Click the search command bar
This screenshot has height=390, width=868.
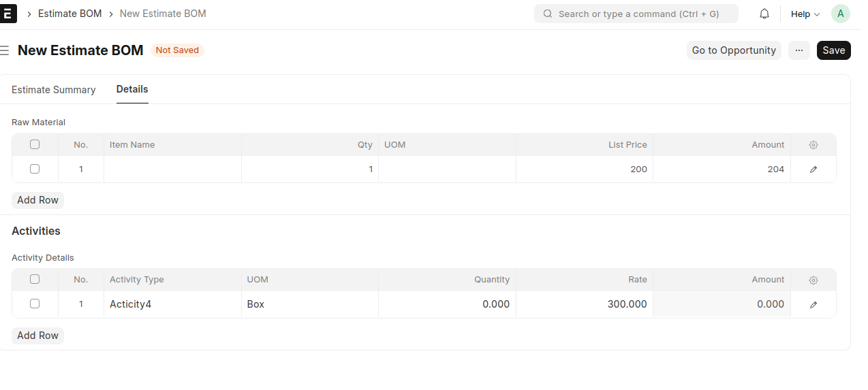pos(636,14)
